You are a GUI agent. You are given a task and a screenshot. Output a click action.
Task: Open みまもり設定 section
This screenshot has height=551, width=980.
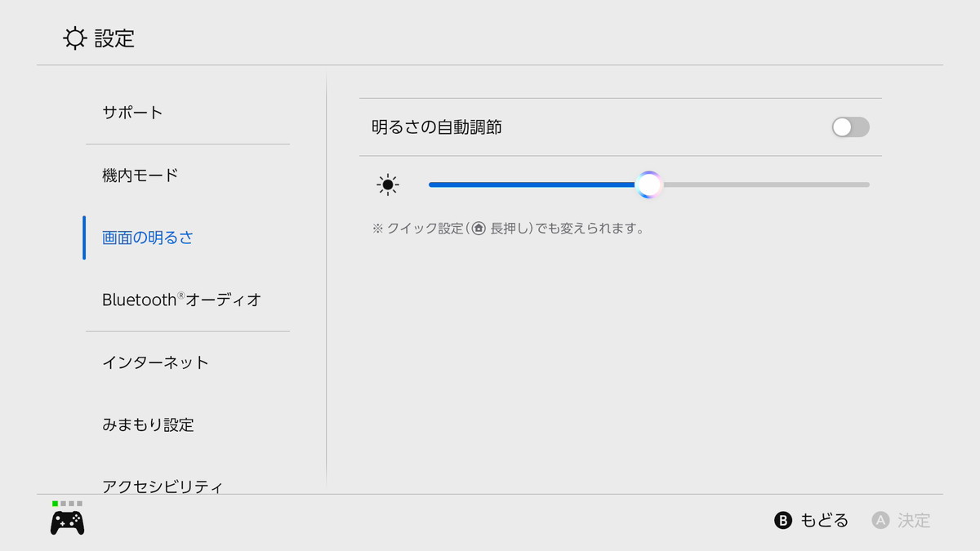coord(148,424)
